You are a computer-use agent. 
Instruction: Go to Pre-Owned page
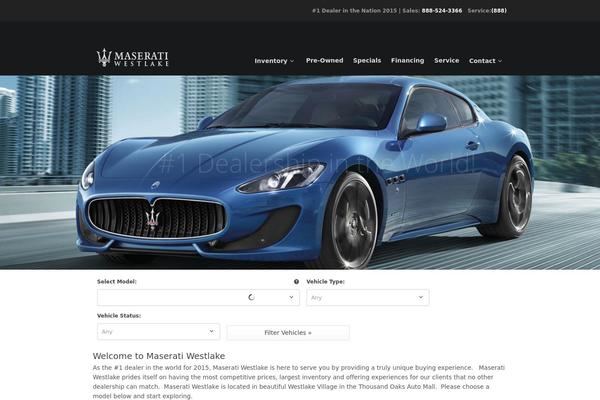pyautogui.click(x=324, y=60)
